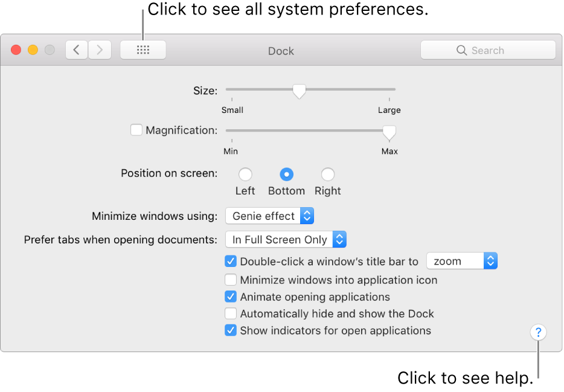Disable Show indicators for open applications
Viewport: 564px width, 392px height.
click(x=231, y=330)
